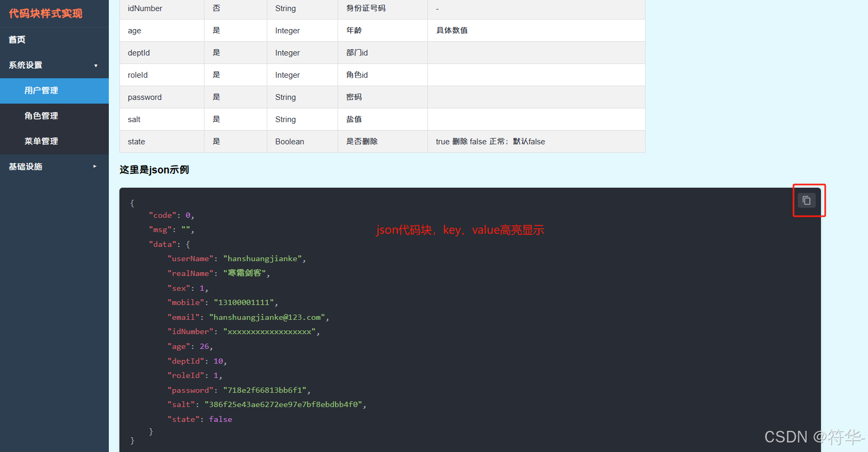
Task: Expand the 基础设施 menu arrow
Action: tap(95, 167)
